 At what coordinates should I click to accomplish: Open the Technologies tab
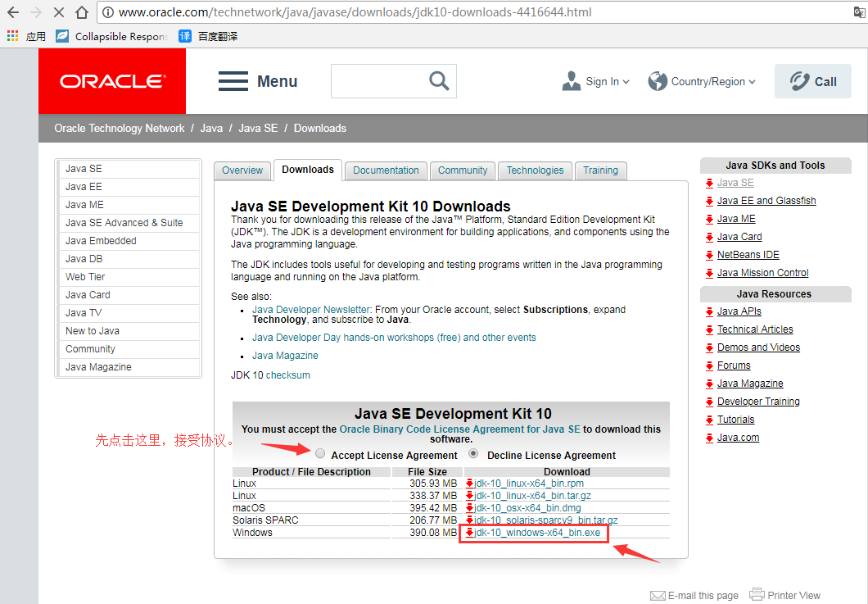point(535,170)
